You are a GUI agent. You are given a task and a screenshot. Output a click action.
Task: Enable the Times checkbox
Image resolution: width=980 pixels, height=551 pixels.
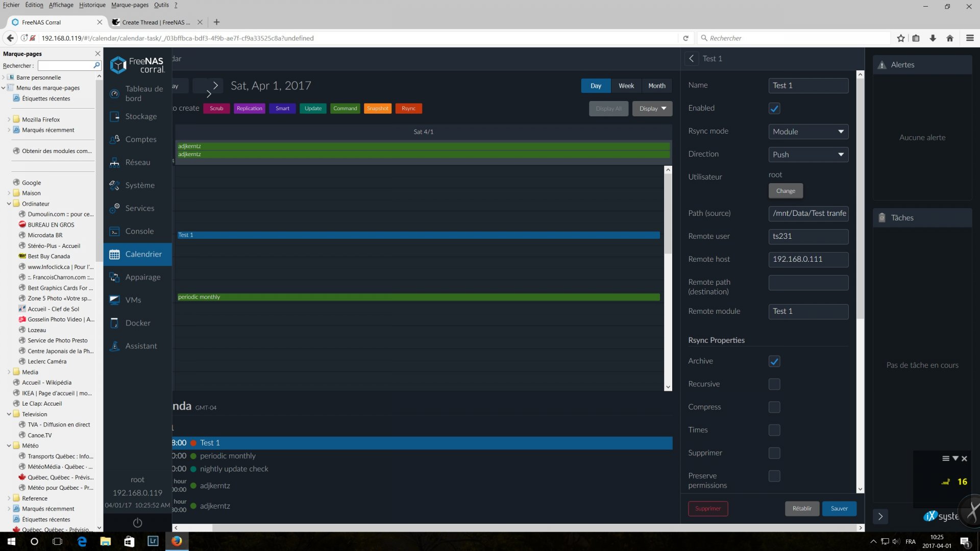point(774,430)
